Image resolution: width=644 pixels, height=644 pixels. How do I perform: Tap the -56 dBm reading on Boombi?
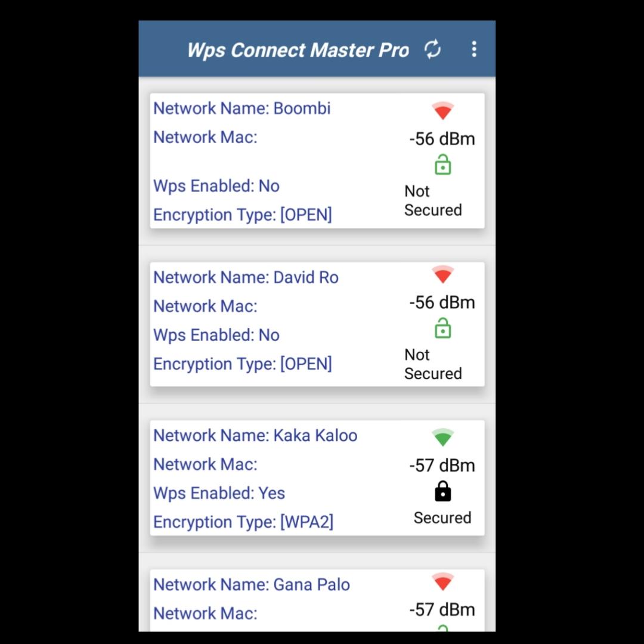point(442,139)
